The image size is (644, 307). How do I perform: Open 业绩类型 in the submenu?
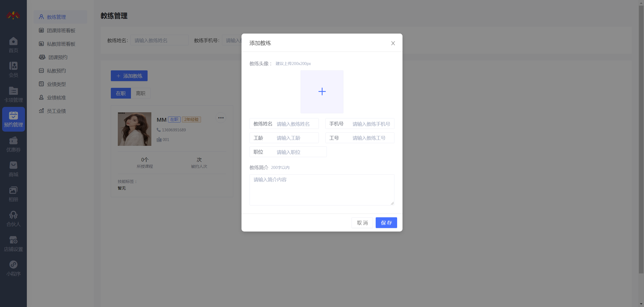coord(60,84)
